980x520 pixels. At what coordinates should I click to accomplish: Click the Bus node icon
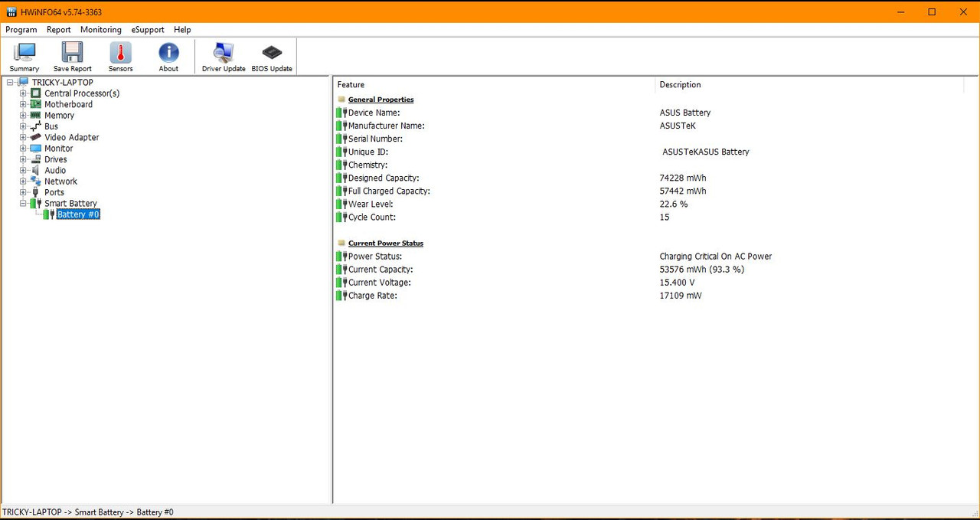[36, 126]
